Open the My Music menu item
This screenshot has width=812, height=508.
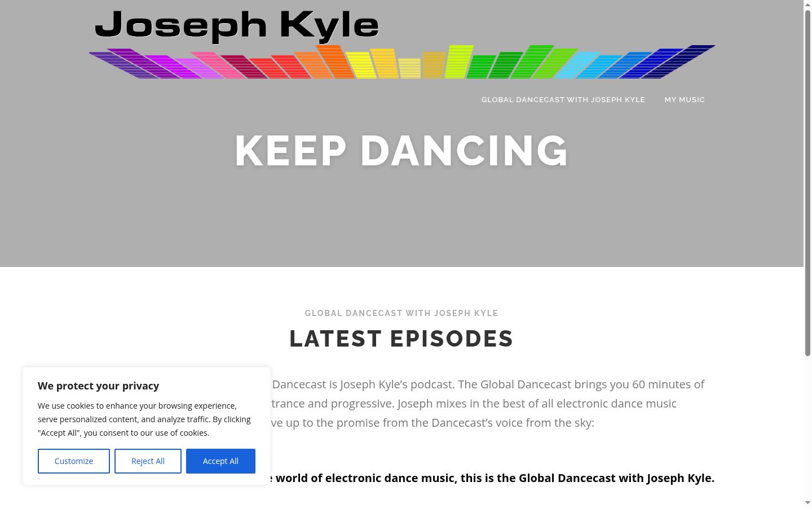coord(685,99)
